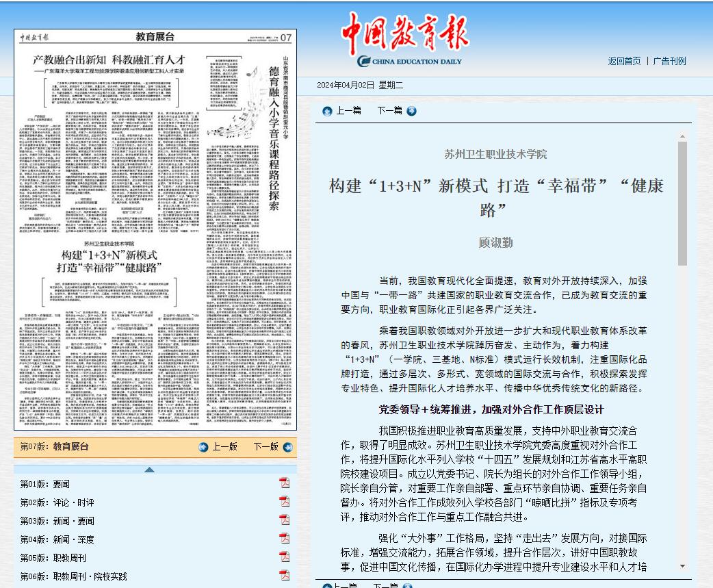This screenshot has height=588, width=713.
Task: Click the China Education Daily masthead logo
Action: (x=404, y=40)
